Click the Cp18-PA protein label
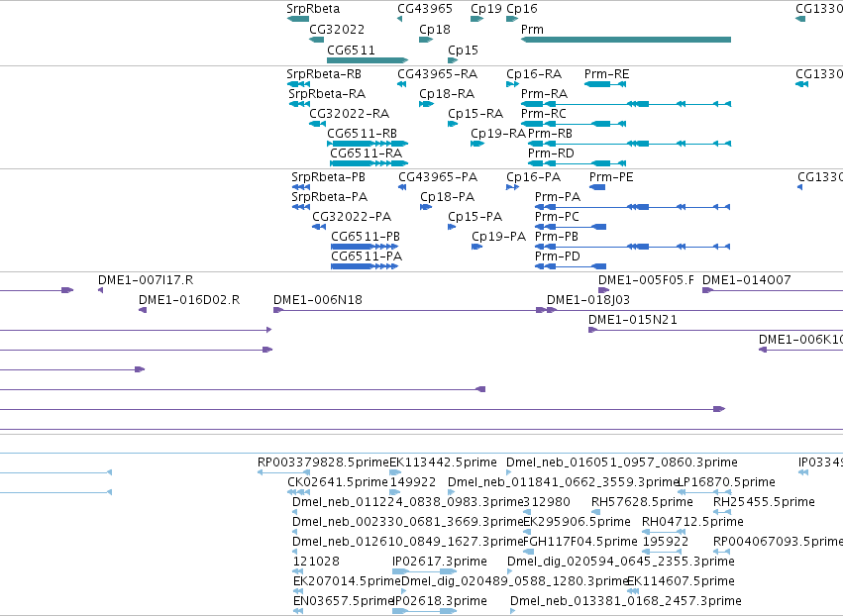 448,197
